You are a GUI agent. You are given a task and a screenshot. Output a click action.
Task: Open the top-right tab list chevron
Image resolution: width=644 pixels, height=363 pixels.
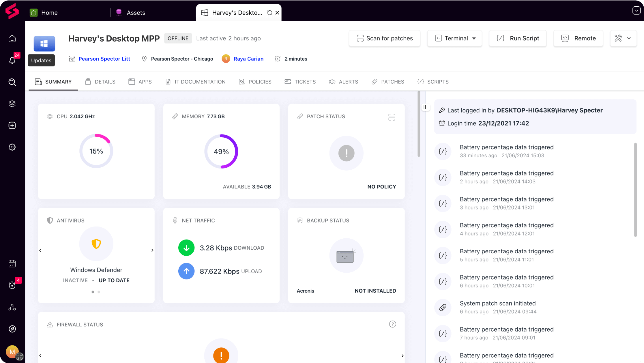636,11
